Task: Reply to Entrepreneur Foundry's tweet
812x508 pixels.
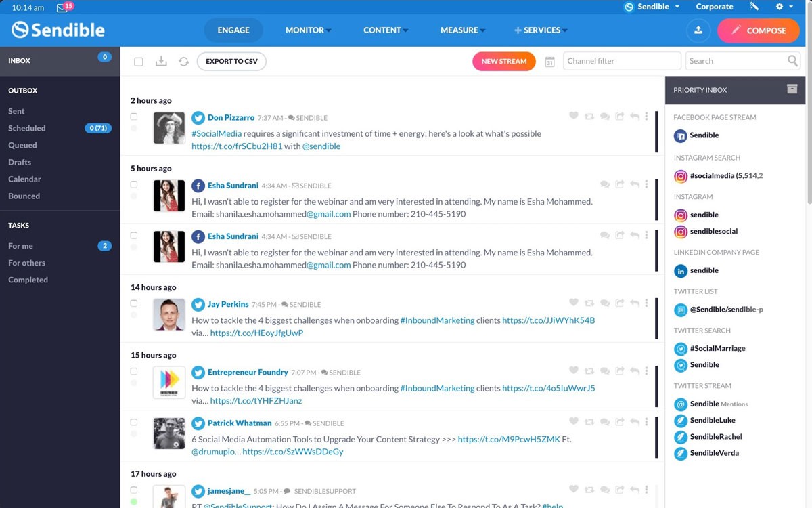Action: 635,371
